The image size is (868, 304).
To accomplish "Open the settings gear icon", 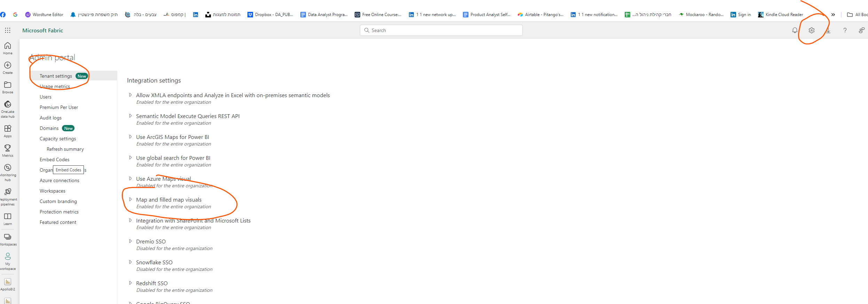I will (x=812, y=30).
